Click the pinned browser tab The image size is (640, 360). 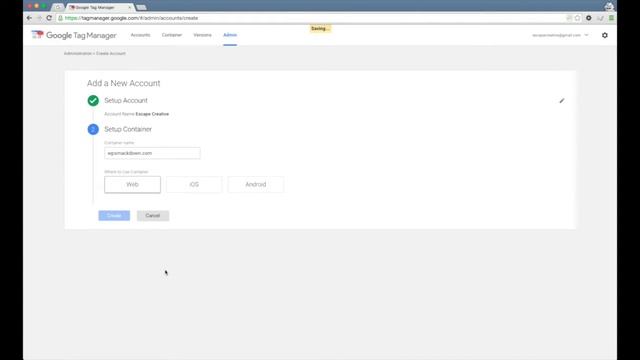tap(58, 7)
